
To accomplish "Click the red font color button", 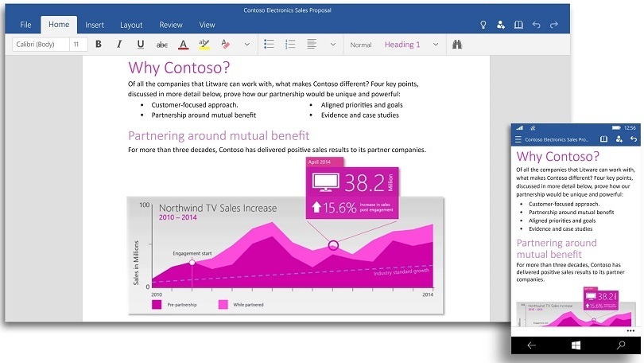I will (x=183, y=45).
